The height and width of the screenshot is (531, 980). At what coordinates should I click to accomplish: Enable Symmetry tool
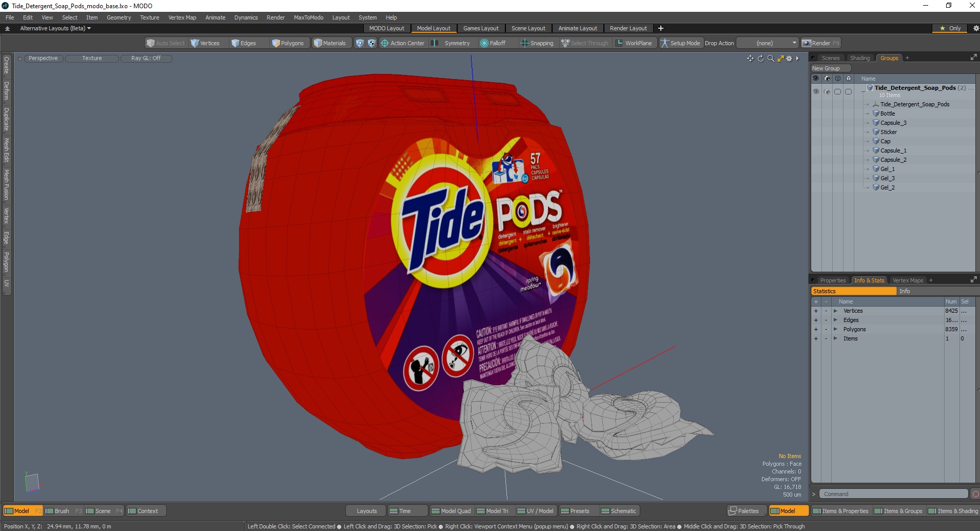[x=450, y=43]
